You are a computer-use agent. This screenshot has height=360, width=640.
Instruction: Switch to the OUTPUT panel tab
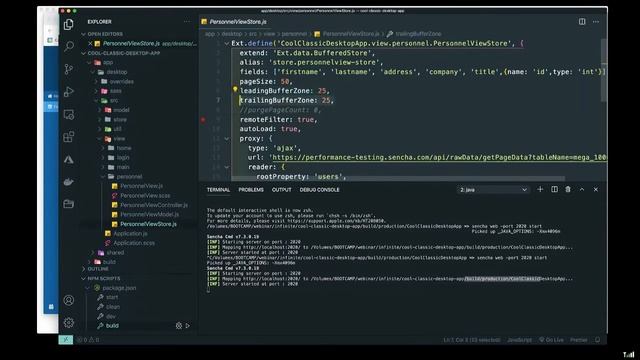point(282,190)
